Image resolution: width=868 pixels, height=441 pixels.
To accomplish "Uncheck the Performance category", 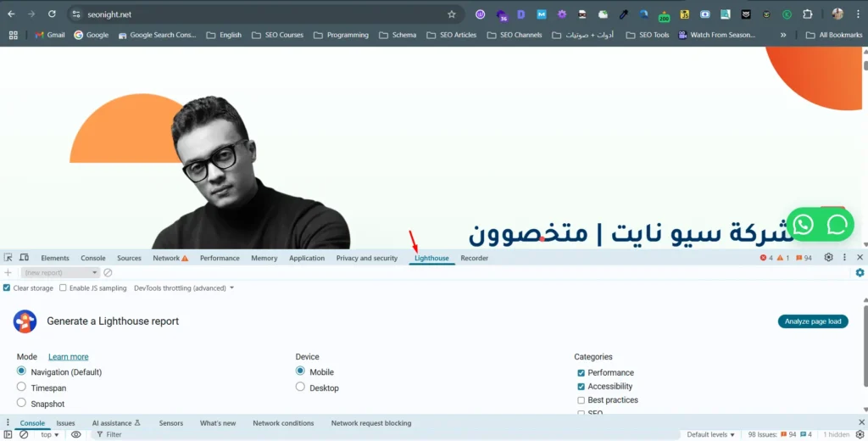I will (581, 373).
